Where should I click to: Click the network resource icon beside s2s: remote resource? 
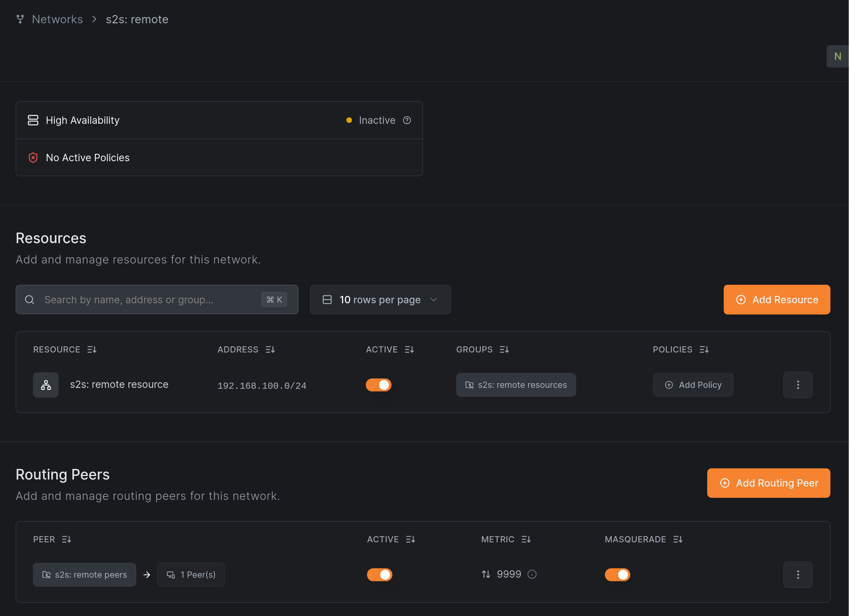coord(46,385)
